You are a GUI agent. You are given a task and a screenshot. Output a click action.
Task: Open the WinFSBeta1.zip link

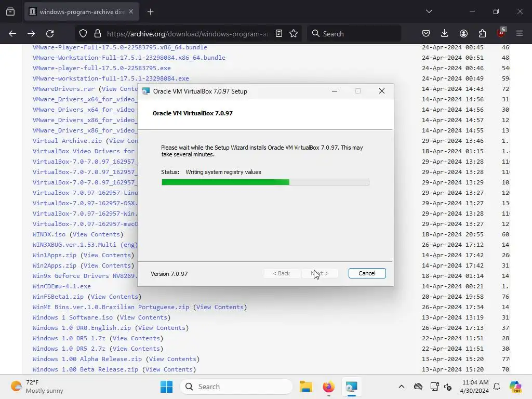[x=58, y=297]
